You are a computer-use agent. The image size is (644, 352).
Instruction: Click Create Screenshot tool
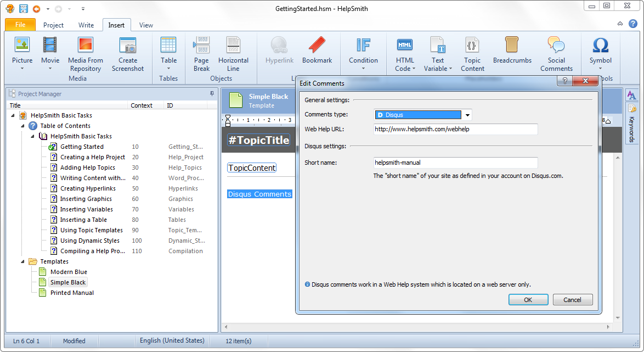pyautogui.click(x=128, y=53)
